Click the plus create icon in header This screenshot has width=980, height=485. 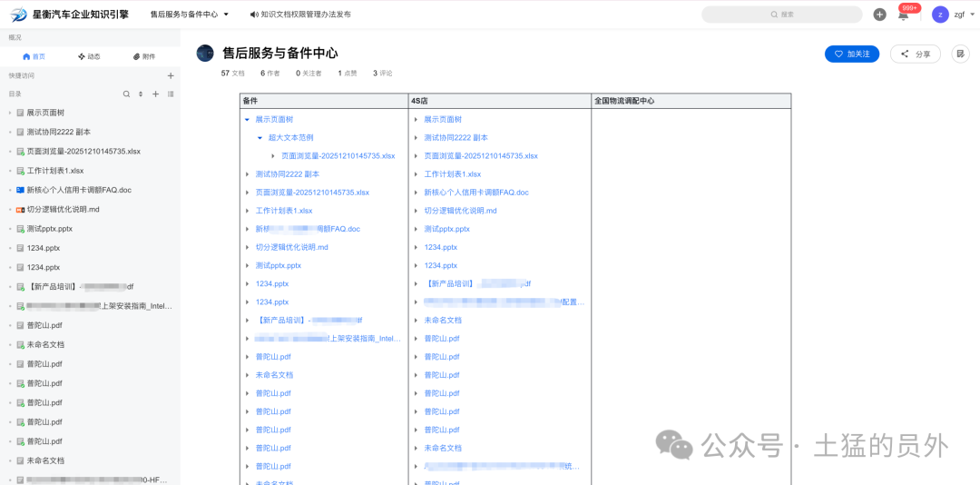879,15
